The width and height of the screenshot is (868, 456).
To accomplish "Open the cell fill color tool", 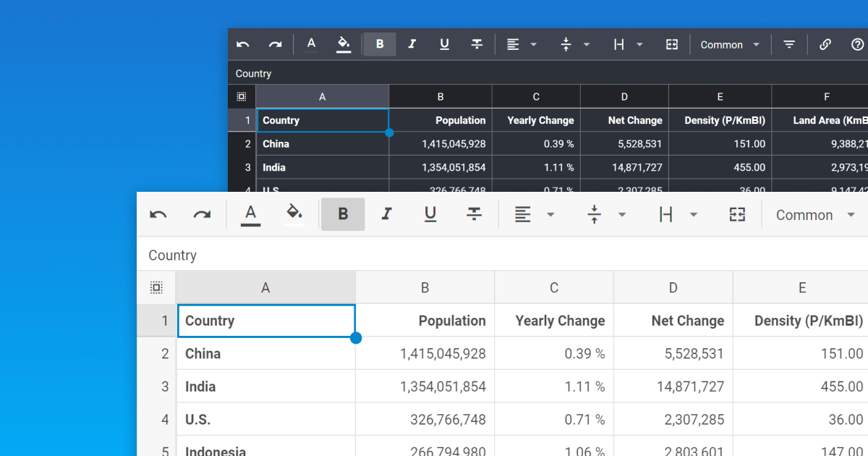I will coord(294,214).
